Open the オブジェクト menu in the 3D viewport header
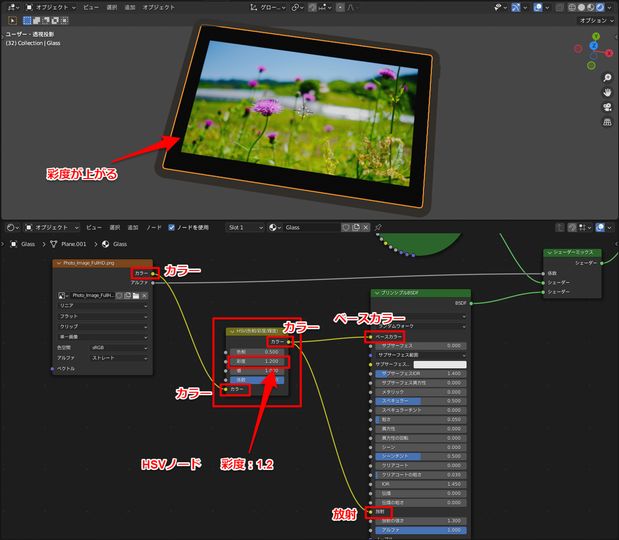 (x=158, y=7)
